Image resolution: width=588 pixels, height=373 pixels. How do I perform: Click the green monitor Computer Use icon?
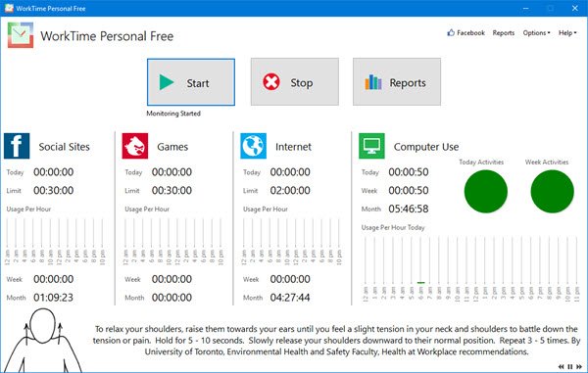[x=371, y=146]
